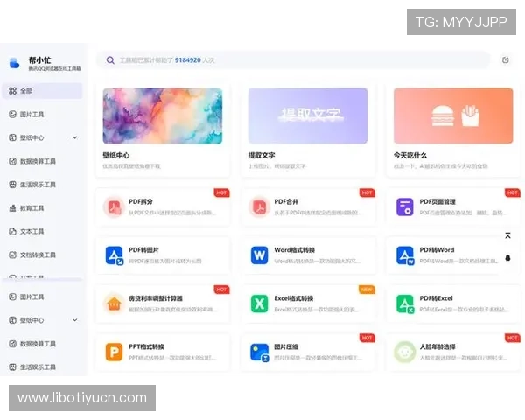
Task: Click the edit icon beside search bar
Action: 505,60
